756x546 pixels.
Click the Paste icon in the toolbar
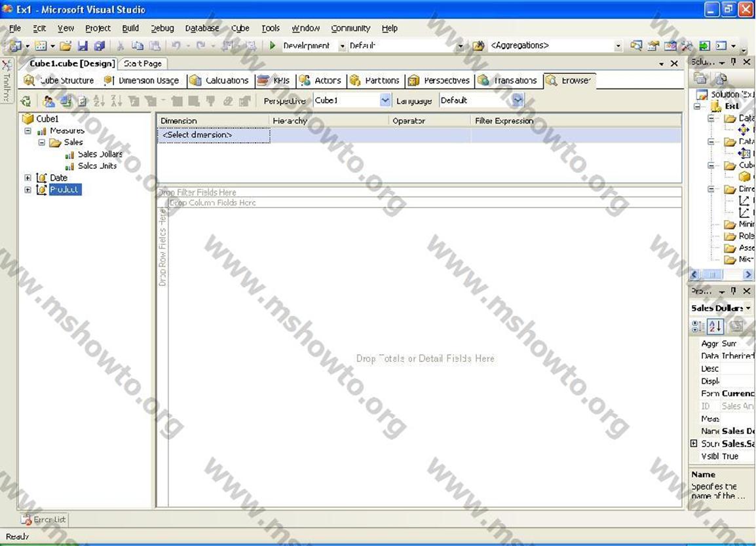pos(155,46)
